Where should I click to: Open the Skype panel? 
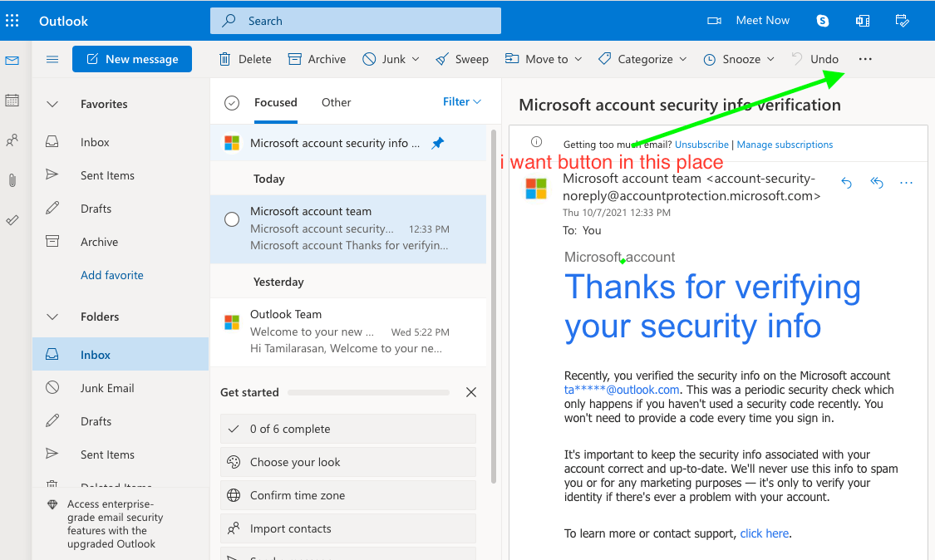[x=822, y=20]
